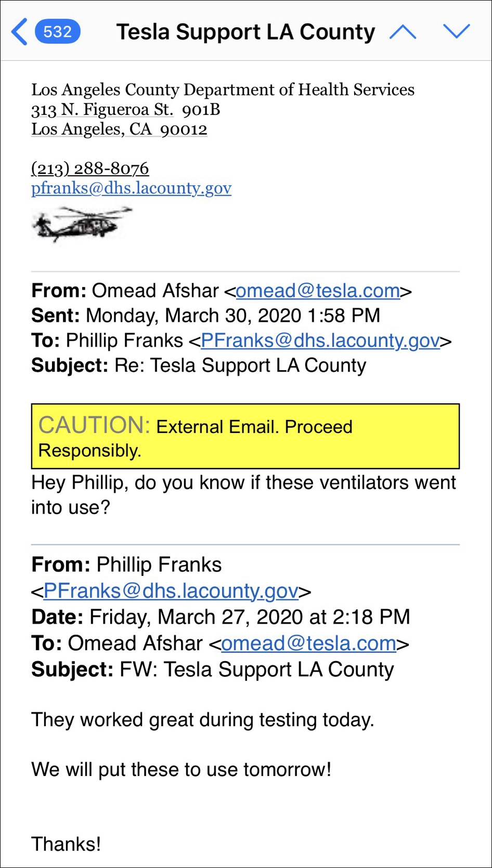Tap the Subject: Re: Tesla Support LA County line
The image size is (492, 868).
pyautogui.click(x=199, y=366)
